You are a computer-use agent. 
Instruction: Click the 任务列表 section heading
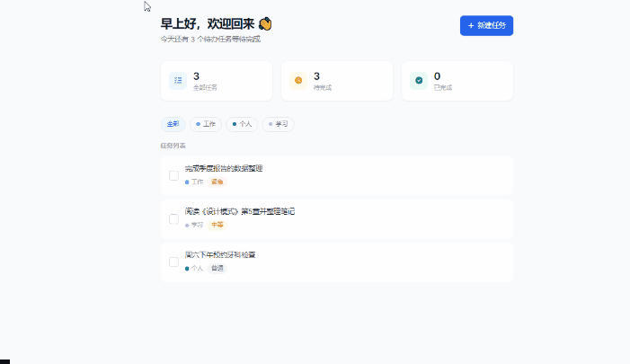point(173,146)
